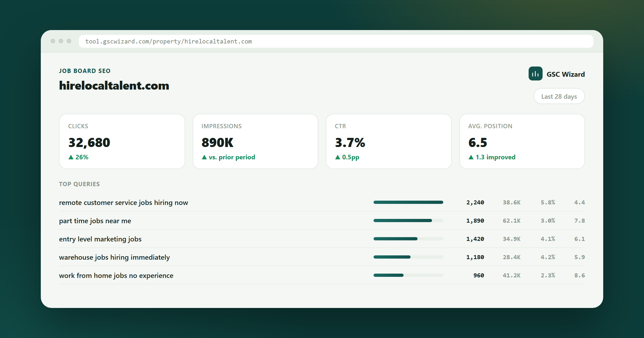This screenshot has height=338, width=644.
Task: Open query 'remote customer service jobs hiring now'
Action: click(123, 203)
